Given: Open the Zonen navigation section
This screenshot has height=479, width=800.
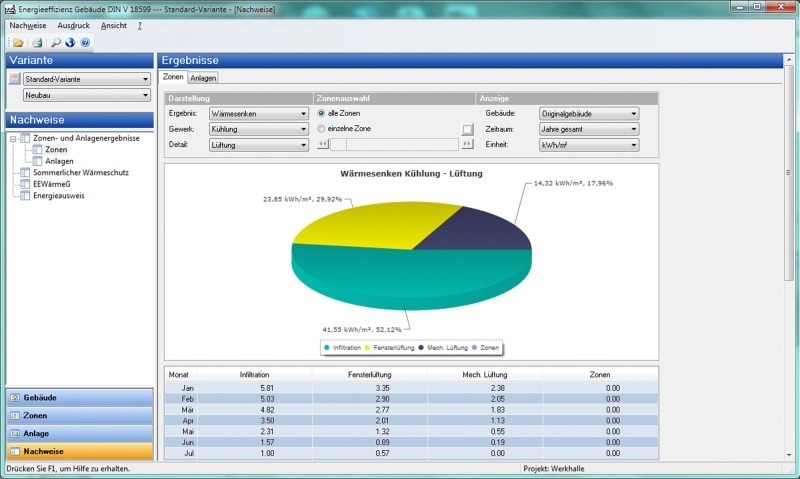Looking at the screenshot, I should tap(80, 416).
